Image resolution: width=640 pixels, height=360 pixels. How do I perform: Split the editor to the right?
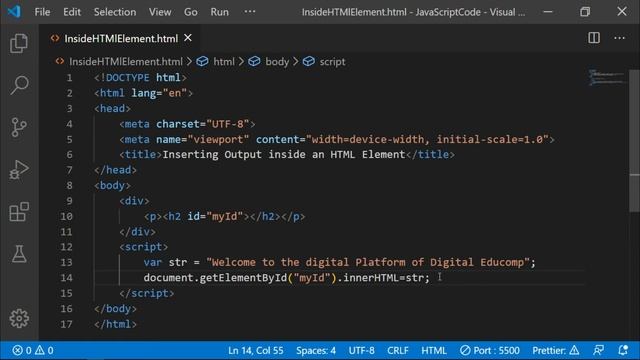(594, 38)
